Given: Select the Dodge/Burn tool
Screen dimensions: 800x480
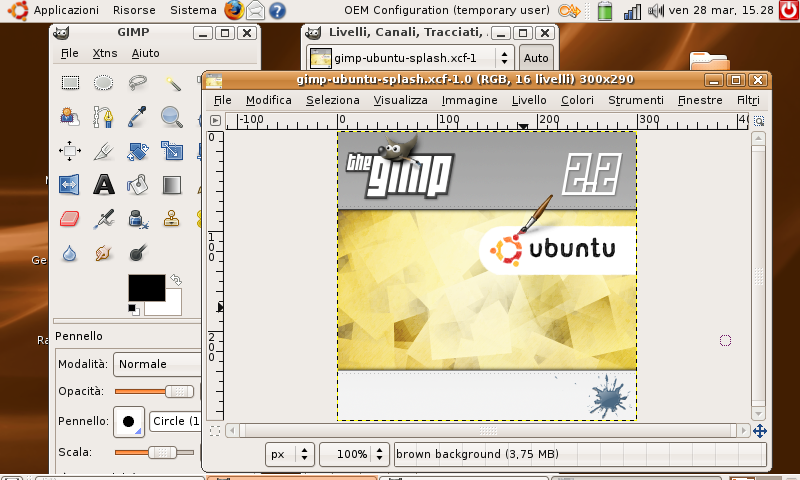Looking at the screenshot, I should pyautogui.click(x=138, y=253).
